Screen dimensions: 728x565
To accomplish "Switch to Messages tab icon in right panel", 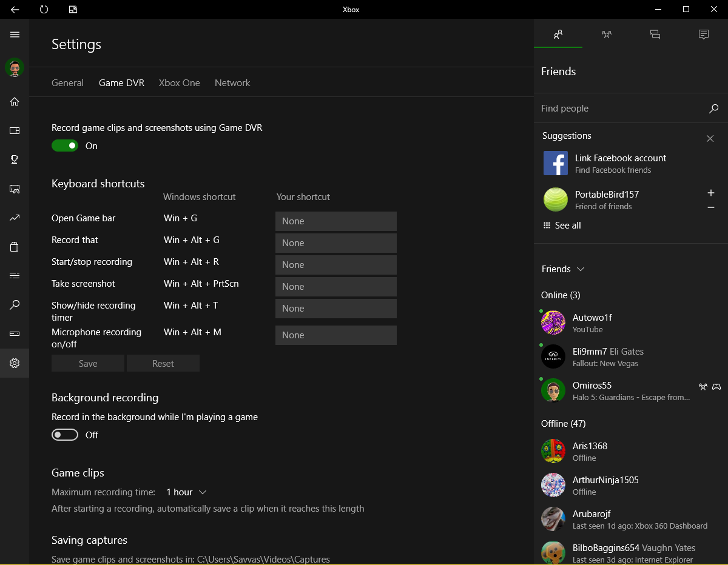I will [655, 35].
